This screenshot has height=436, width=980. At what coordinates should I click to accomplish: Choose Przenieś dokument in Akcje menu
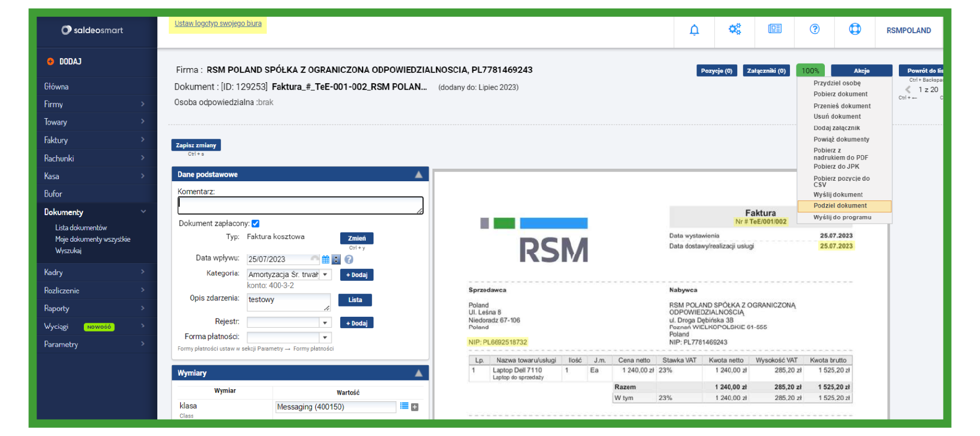[x=842, y=106]
